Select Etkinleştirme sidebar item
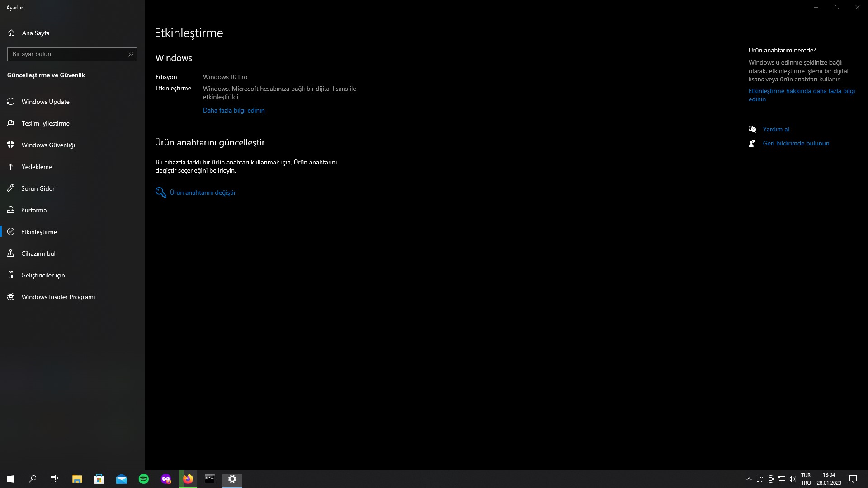The width and height of the screenshot is (868, 488). (39, 232)
